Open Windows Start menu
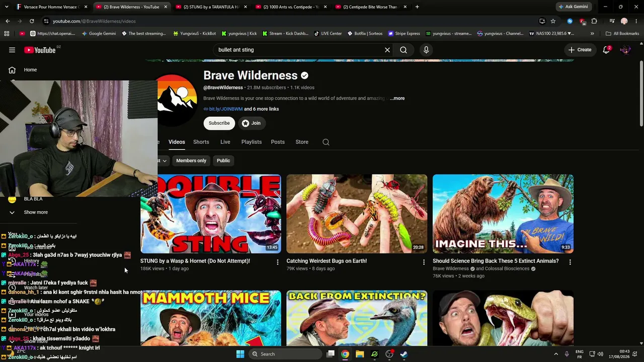The height and width of the screenshot is (362, 644). point(240,354)
